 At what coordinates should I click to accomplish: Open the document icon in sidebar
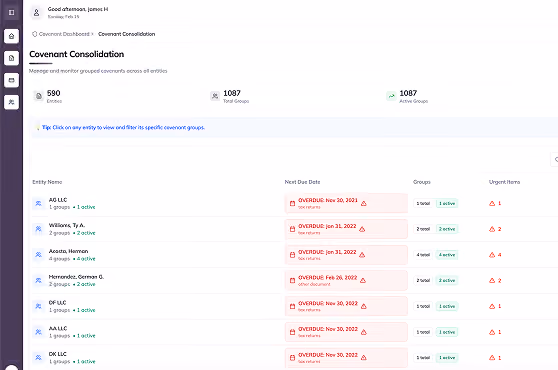coord(11,58)
